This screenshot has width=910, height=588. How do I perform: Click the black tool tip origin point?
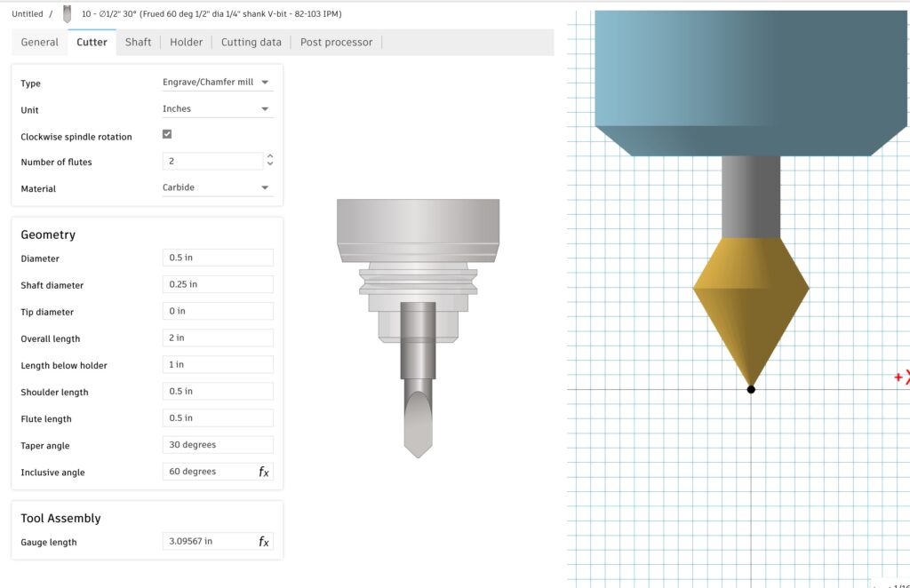[751, 389]
